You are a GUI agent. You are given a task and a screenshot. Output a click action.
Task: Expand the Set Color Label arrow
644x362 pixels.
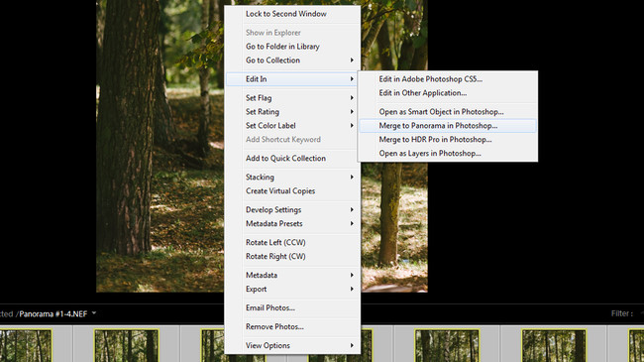(x=352, y=126)
